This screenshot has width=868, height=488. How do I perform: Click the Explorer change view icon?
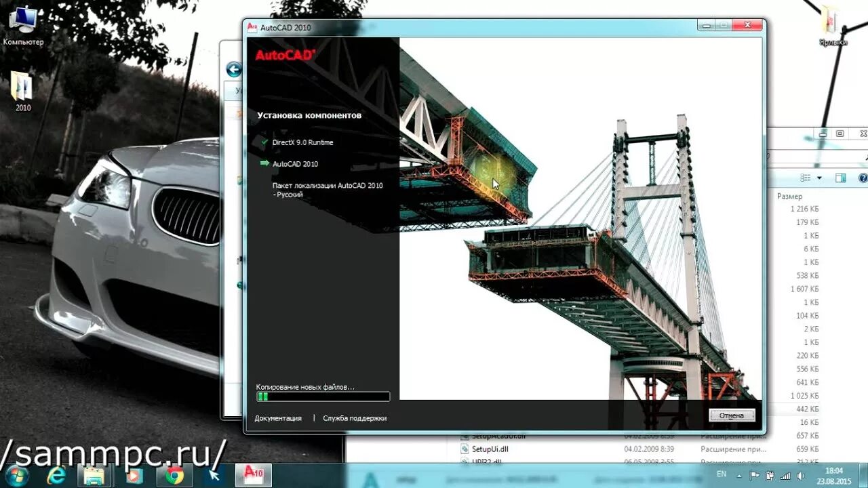[806, 178]
